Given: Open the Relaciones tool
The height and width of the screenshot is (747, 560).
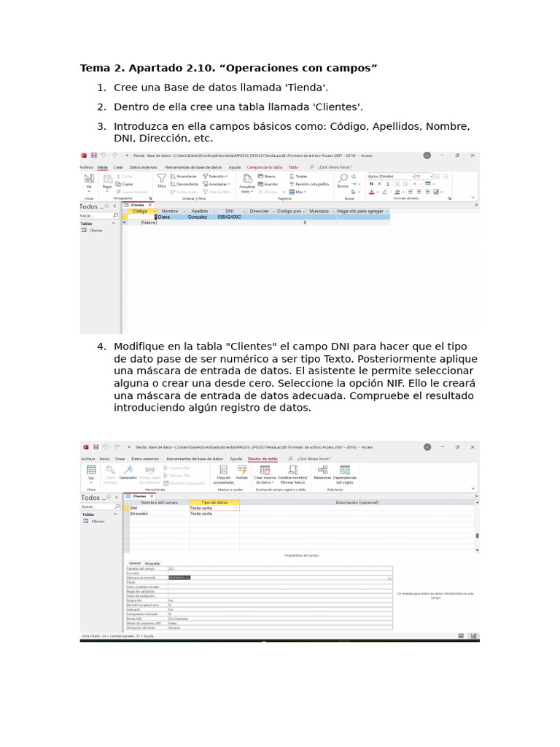Looking at the screenshot, I should 322,472.
